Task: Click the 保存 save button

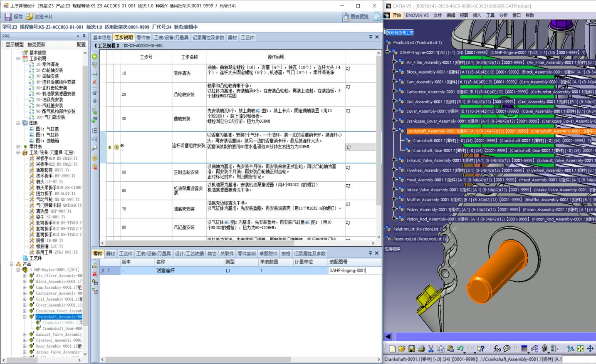Action: [14, 17]
